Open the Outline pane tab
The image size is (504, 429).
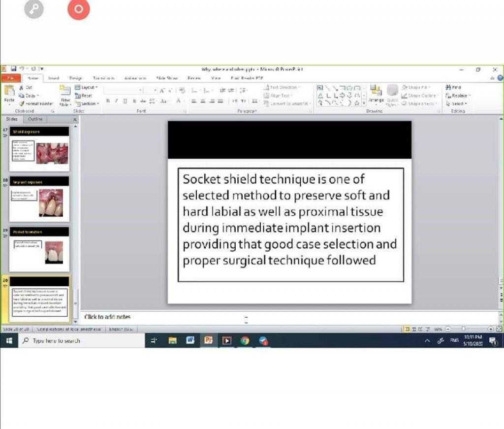tap(35, 119)
